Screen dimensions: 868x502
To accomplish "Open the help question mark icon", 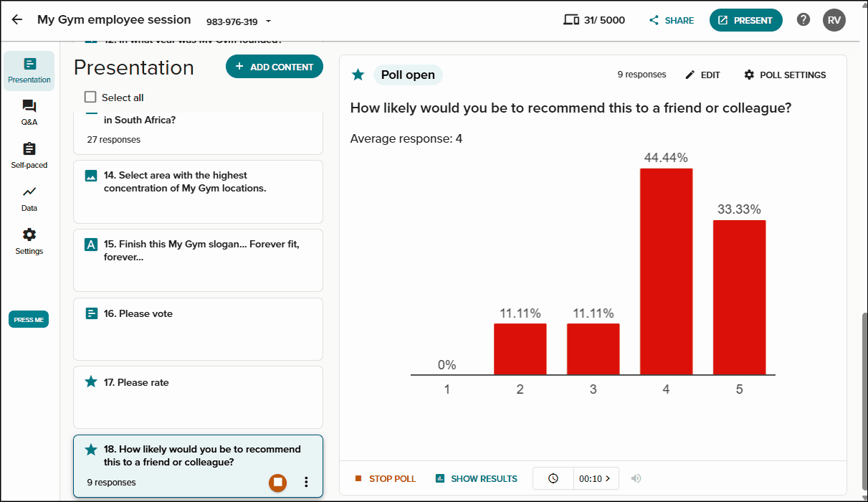I will [803, 20].
